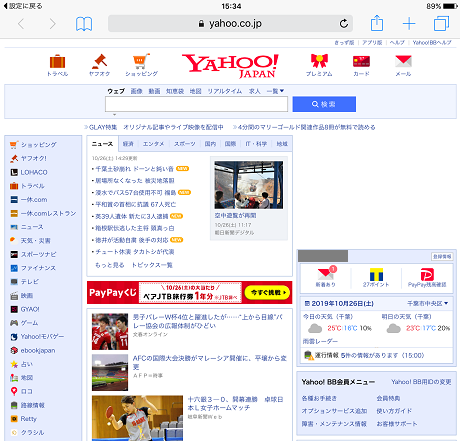Open the 登録情報 button
The height and width of the screenshot is (441, 460).
(x=442, y=256)
